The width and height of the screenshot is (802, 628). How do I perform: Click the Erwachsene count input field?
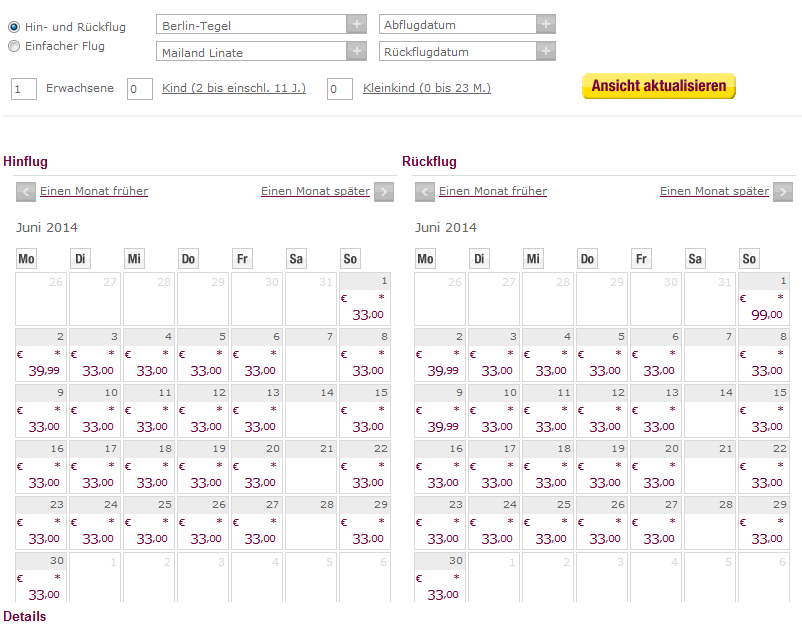pyautogui.click(x=24, y=89)
